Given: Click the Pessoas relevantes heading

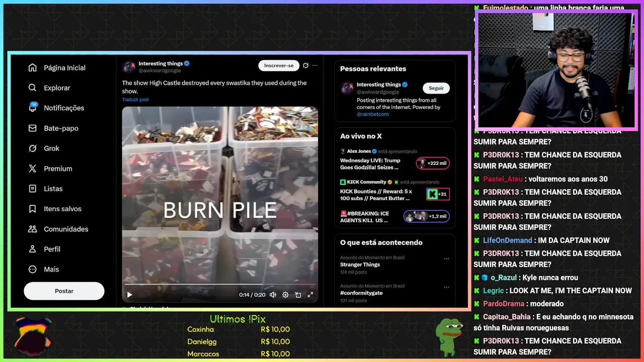Looking at the screenshot, I should (373, 69).
